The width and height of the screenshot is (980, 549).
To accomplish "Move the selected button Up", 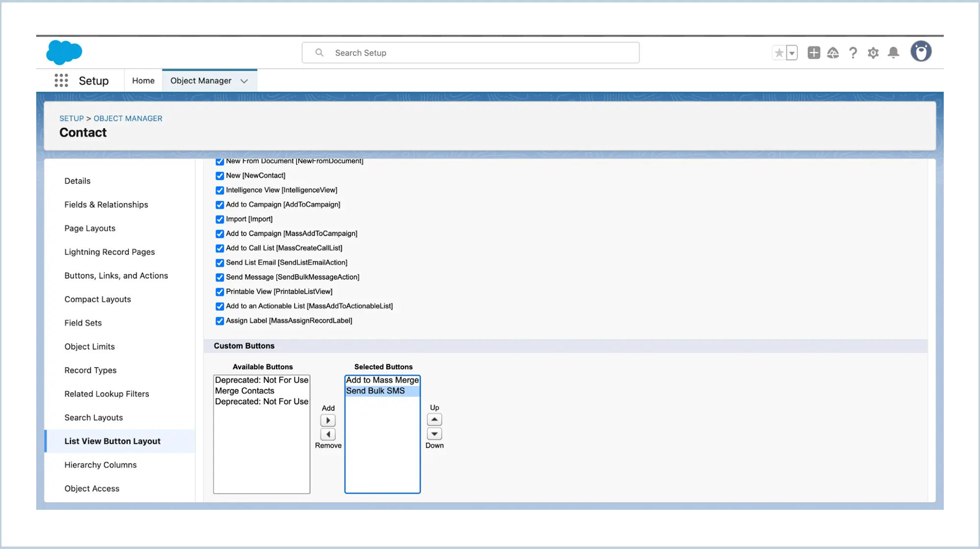I will pyautogui.click(x=434, y=420).
